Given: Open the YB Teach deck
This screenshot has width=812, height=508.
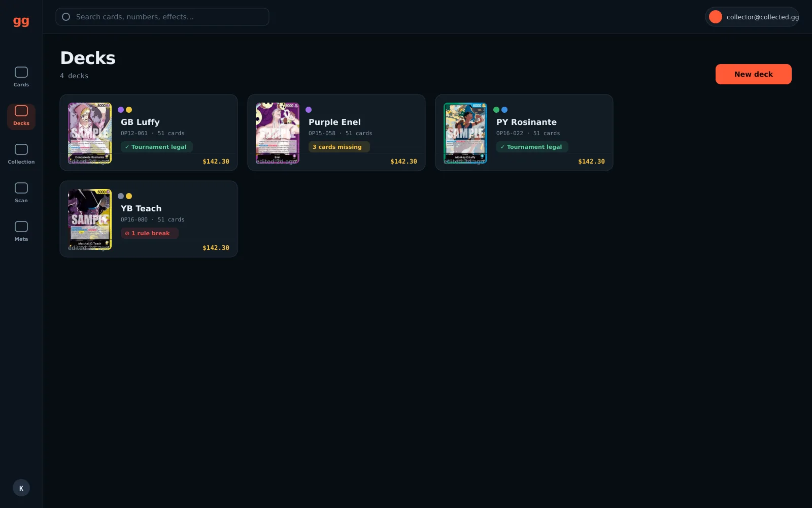Looking at the screenshot, I should point(149,219).
